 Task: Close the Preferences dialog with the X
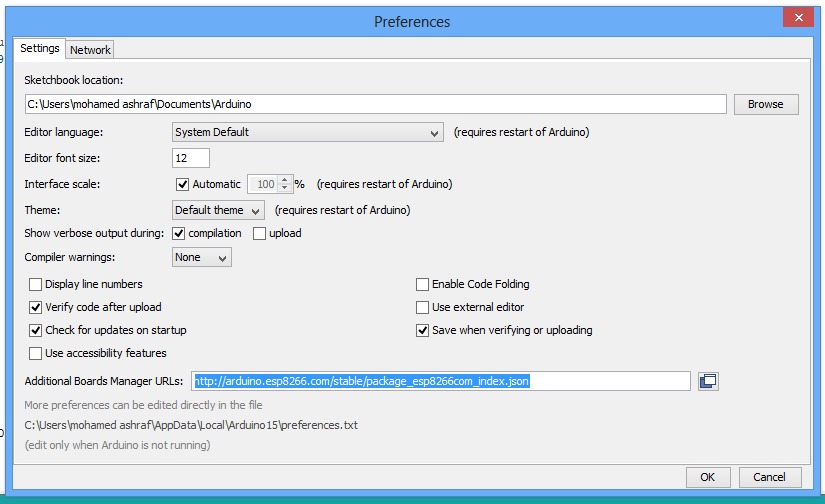click(x=798, y=17)
